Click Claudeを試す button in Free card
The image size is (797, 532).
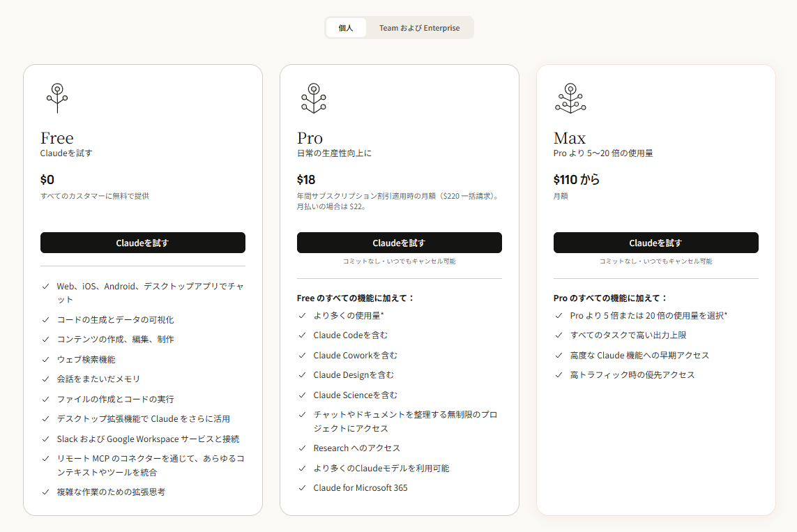[143, 243]
